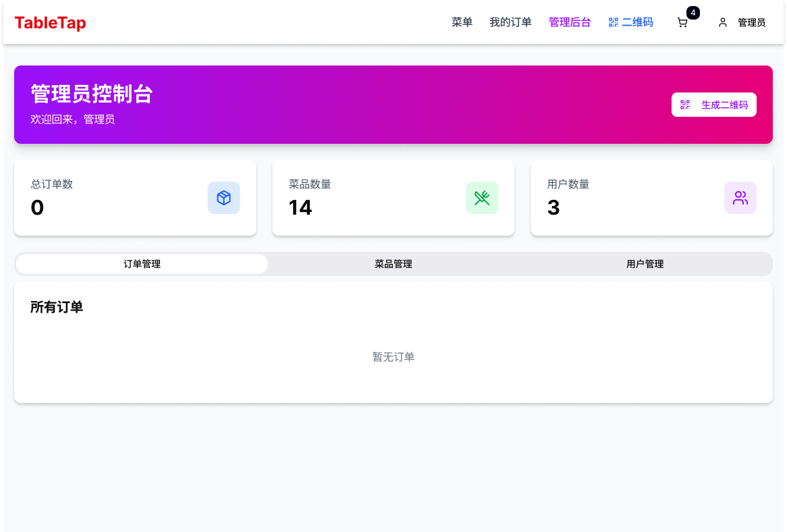Click the 总订单数 label

pyautogui.click(x=52, y=184)
